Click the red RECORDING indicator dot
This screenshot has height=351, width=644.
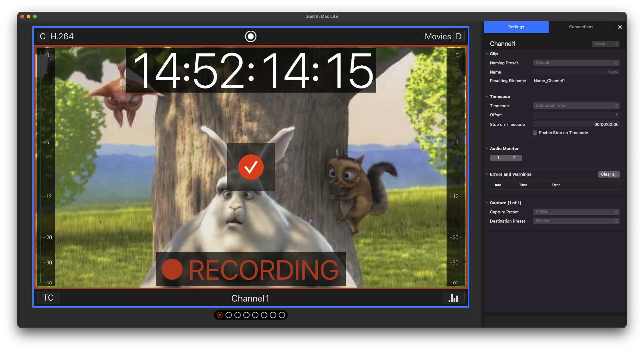pyautogui.click(x=172, y=269)
